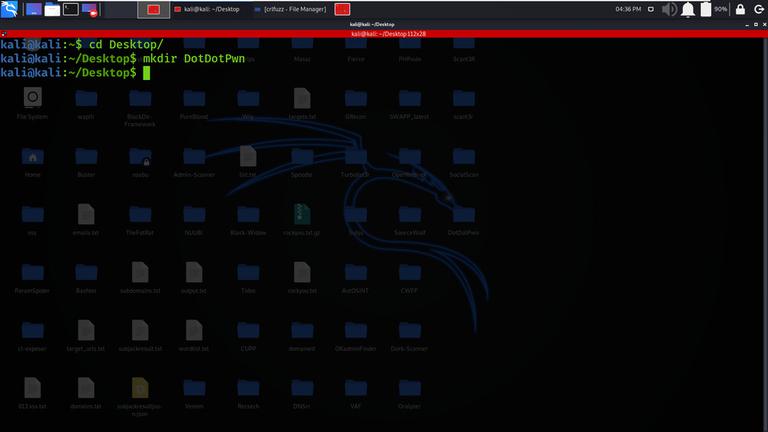Open the volume speaker control
768x432 pixels.
pyautogui.click(x=669, y=9)
